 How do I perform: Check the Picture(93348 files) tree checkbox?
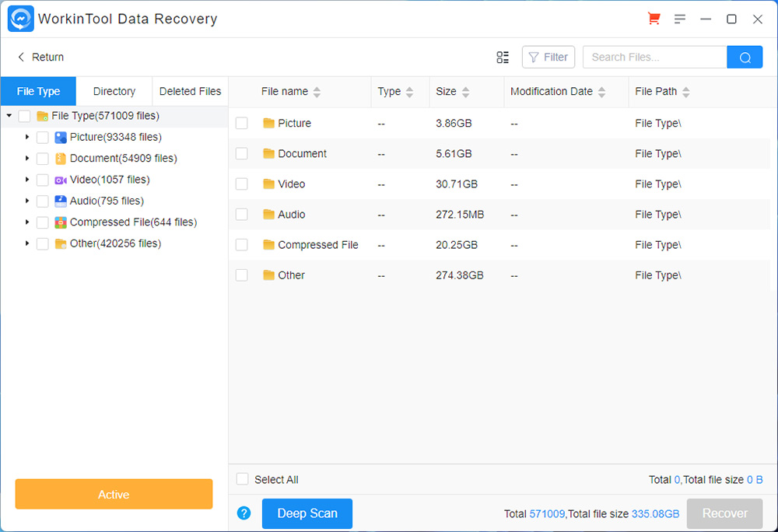[x=43, y=138]
